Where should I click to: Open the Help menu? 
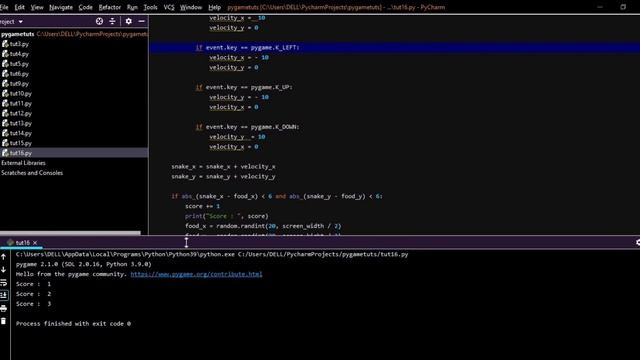[214, 7]
